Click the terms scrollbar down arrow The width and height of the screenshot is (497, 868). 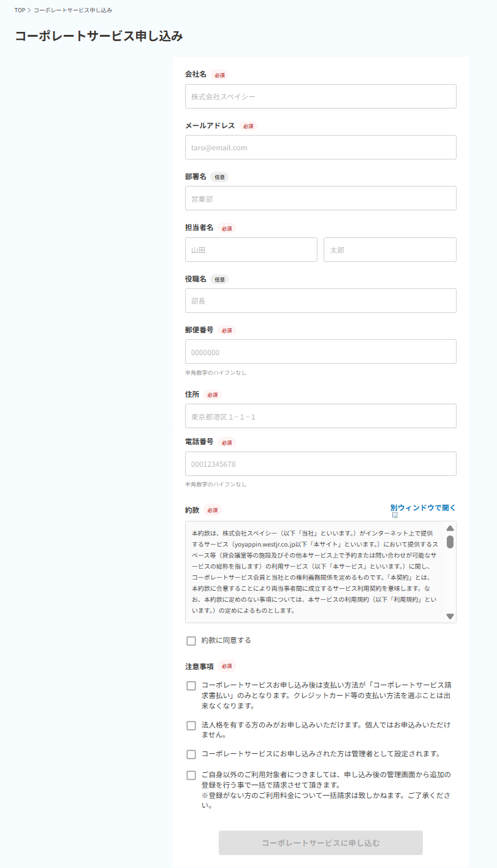(450, 616)
